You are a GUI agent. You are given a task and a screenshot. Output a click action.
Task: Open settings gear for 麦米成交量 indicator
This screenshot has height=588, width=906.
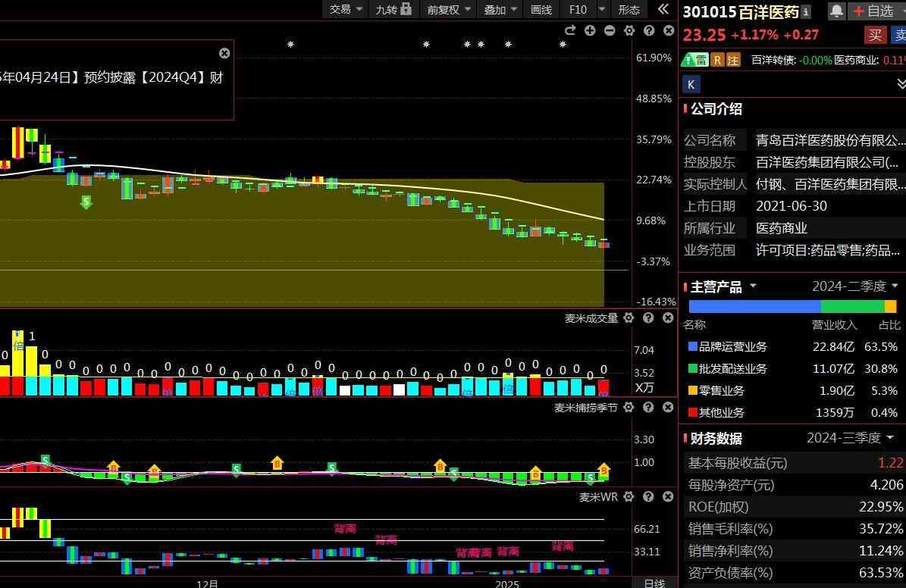tap(629, 318)
